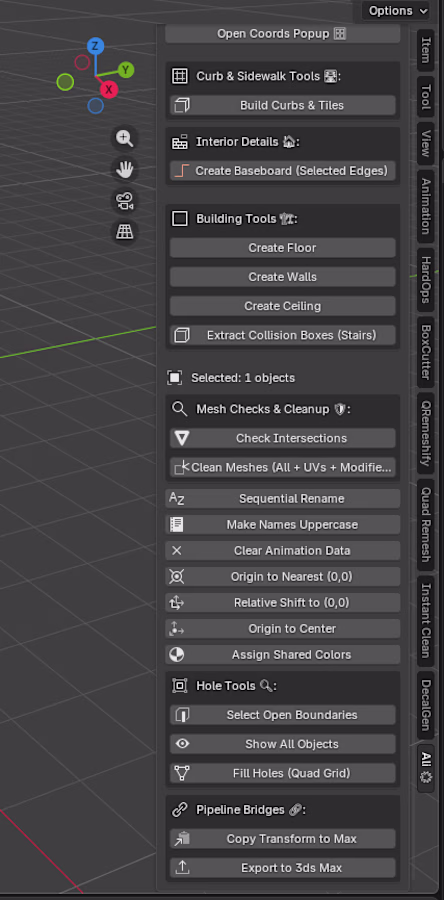Run Check Intersections
Screen dimensions: 444x900
click(282, 438)
